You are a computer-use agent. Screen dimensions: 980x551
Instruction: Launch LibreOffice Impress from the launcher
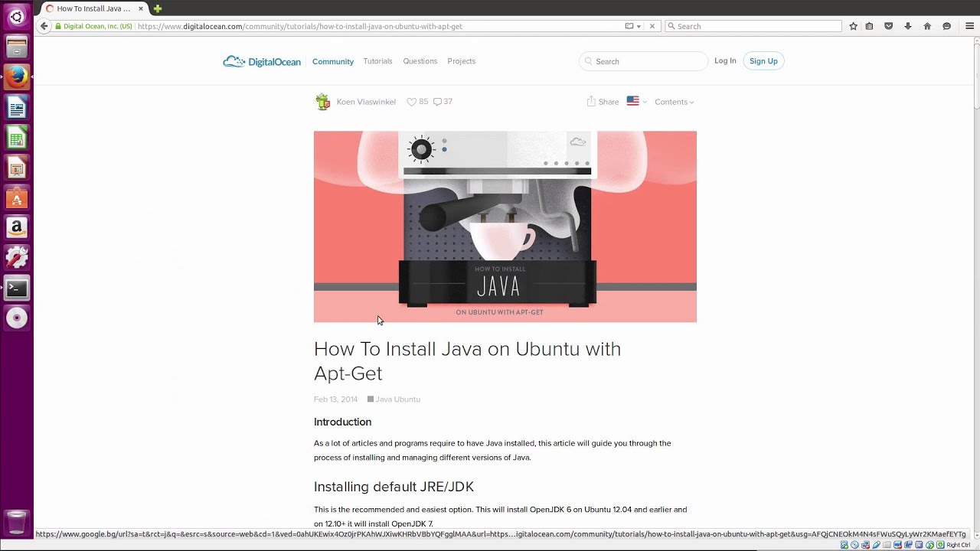tap(16, 168)
